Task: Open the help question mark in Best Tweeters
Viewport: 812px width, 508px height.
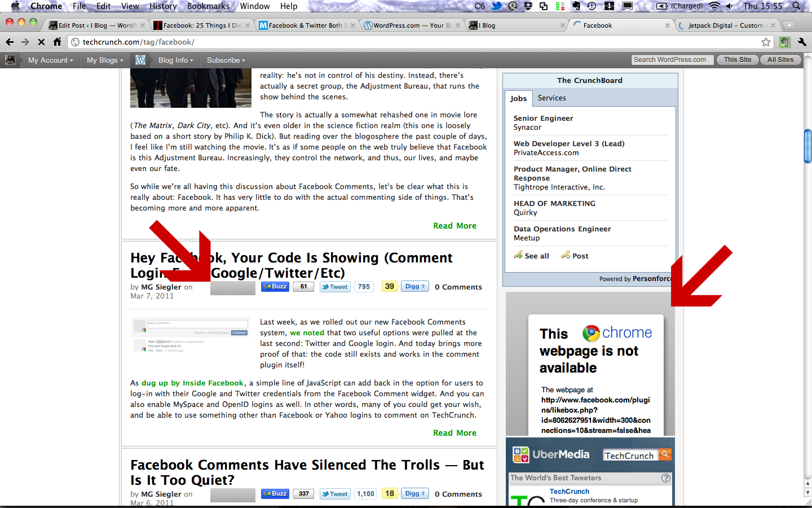Action: [666, 478]
